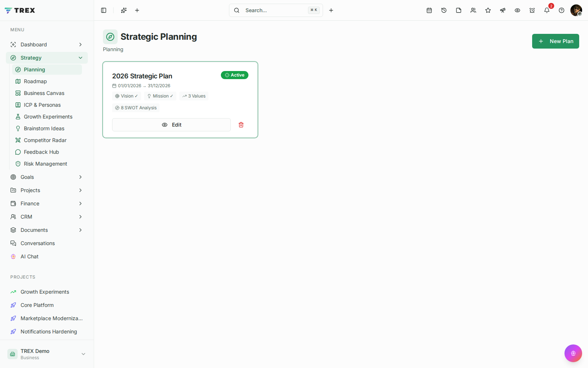Collapse the Strategy menu chevron
Screen dimensions: 588x368
click(80, 58)
